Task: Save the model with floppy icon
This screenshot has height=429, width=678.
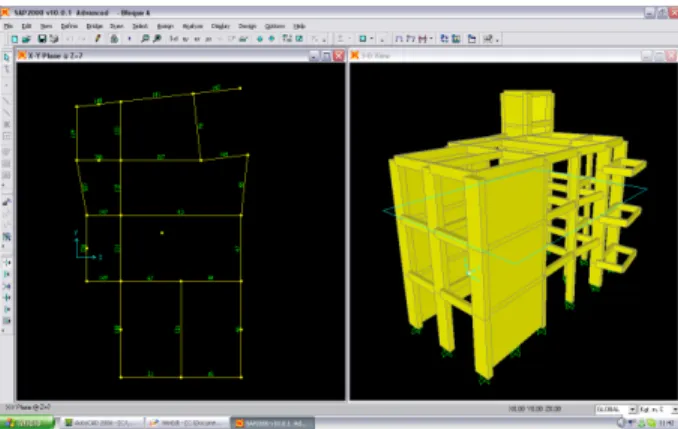Action: (42, 39)
